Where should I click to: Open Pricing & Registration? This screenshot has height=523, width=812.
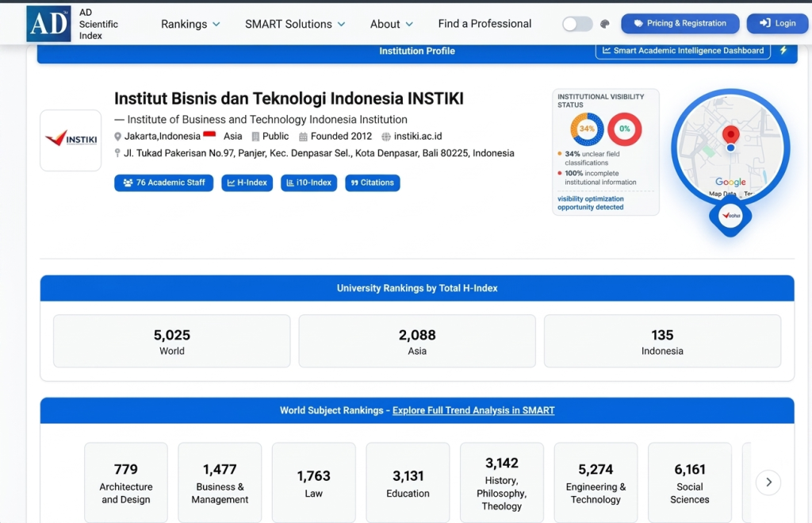[x=680, y=23]
